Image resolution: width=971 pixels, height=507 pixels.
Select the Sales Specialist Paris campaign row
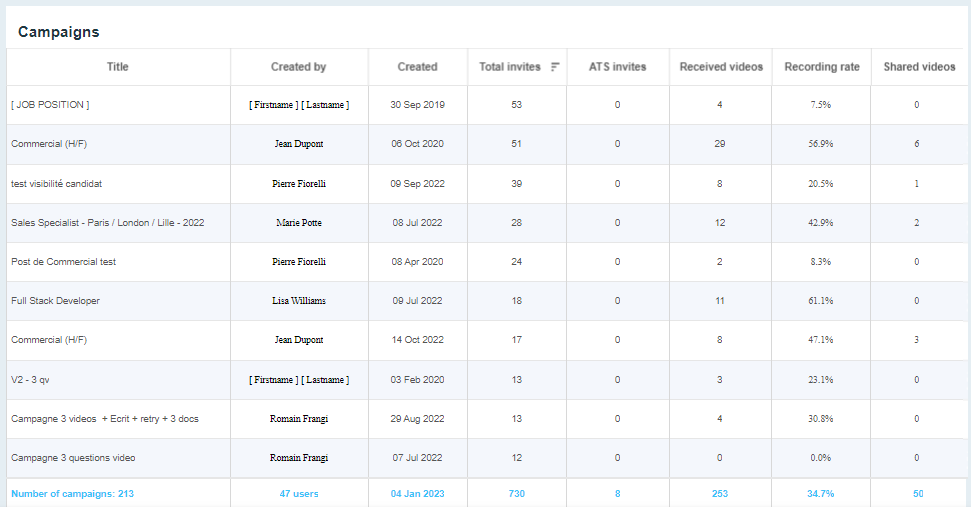pos(107,223)
